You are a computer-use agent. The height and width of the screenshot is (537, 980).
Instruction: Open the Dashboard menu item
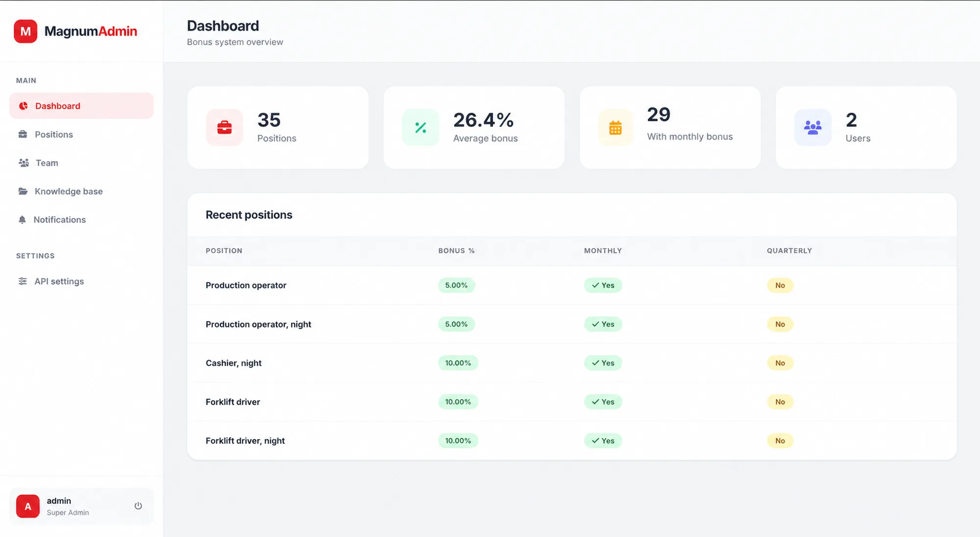click(81, 106)
